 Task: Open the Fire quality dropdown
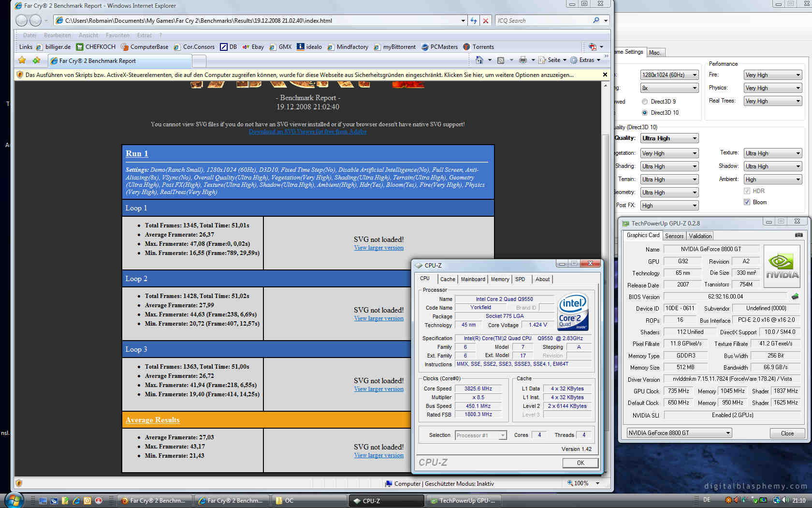pyautogui.click(x=773, y=75)
